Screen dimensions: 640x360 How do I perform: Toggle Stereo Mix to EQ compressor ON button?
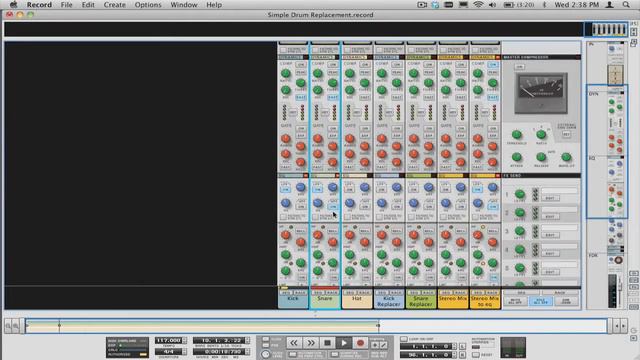pyautogui.click(x=493, y=64)
